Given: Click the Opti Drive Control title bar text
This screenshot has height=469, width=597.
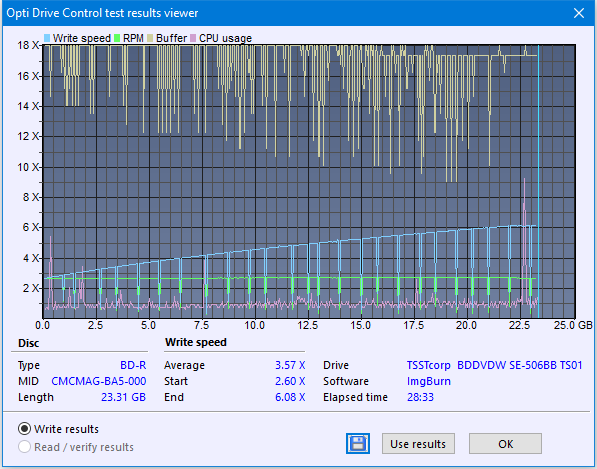Looking at the screenshot, I should (x=102, y=13).
